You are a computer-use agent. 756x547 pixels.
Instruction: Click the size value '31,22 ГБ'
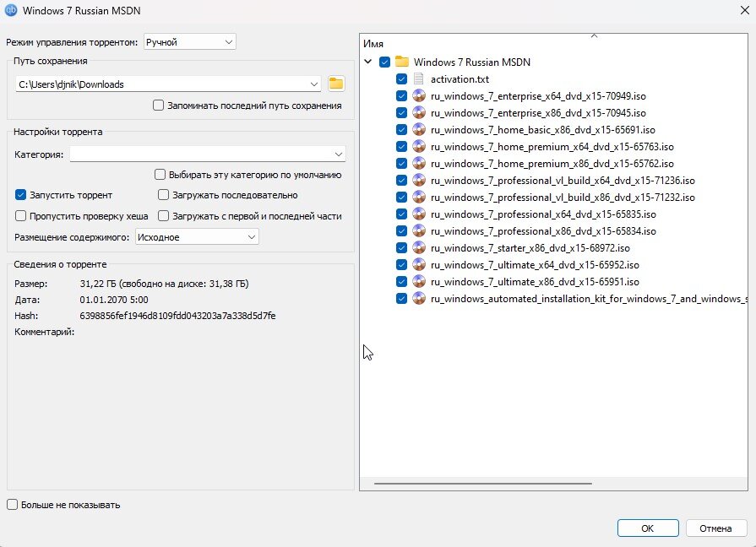tap(98, 284)
